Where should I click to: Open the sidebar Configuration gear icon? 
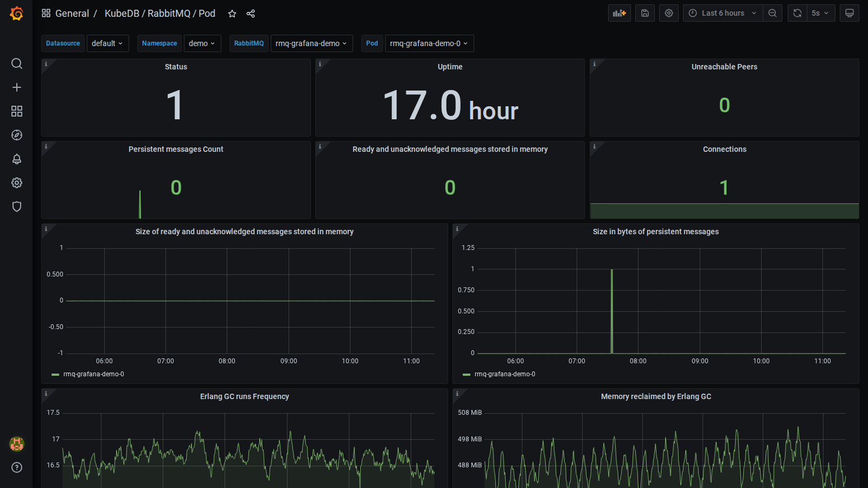tap(17, 183)
